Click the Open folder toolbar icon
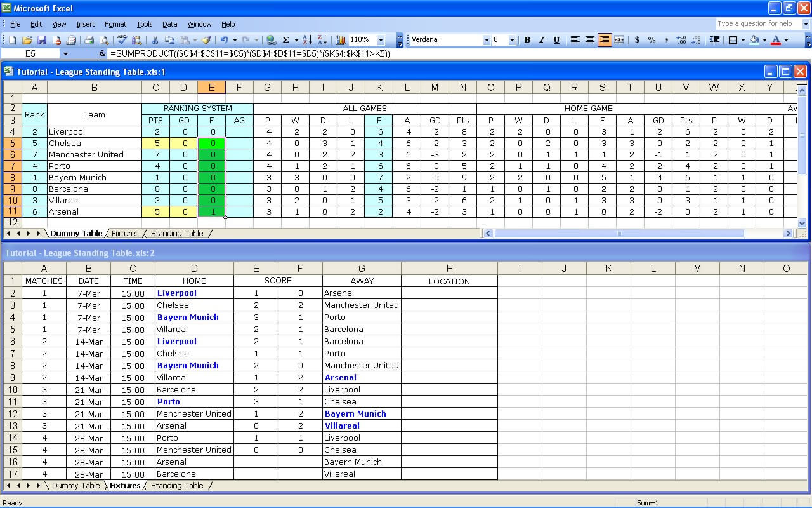The height and width of the screenshot is (508, 812). coord(27,40)
